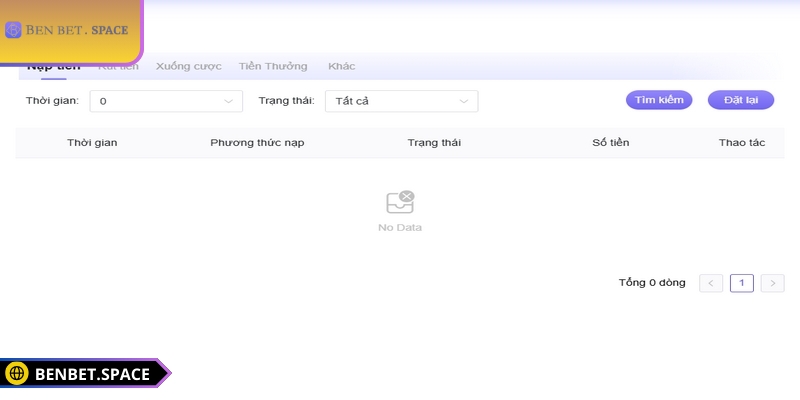Click the No Data empty inbox icon
Viewport: 800px width, 400px height.
(400, 203)
